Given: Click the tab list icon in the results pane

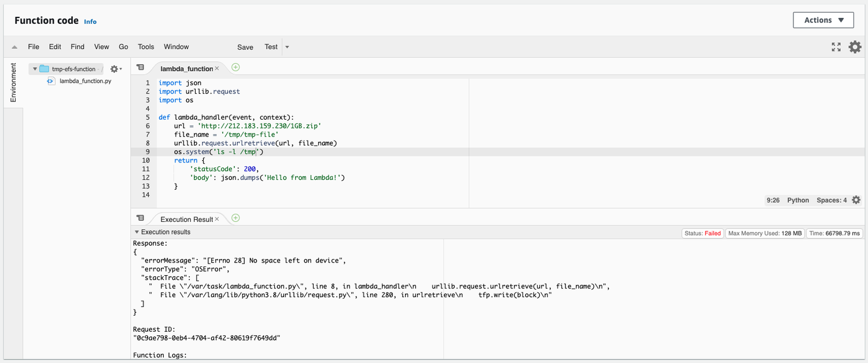Looking at the screenshot, I should pos(140,218).
